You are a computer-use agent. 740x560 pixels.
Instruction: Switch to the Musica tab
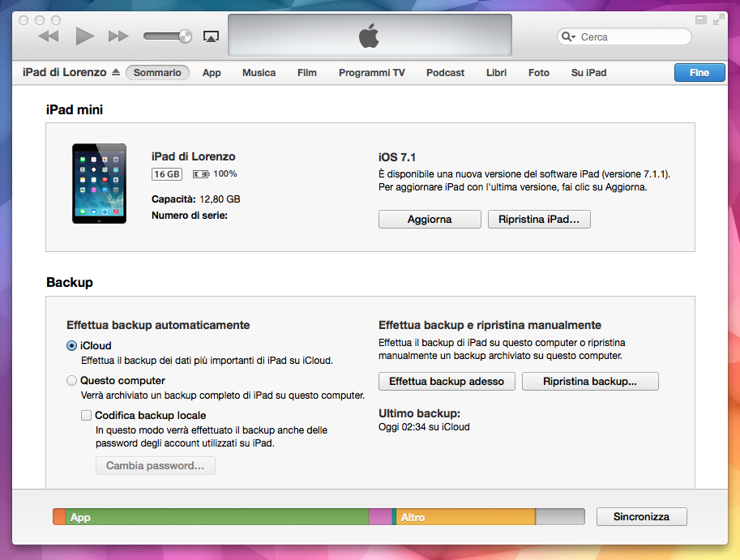259,73
